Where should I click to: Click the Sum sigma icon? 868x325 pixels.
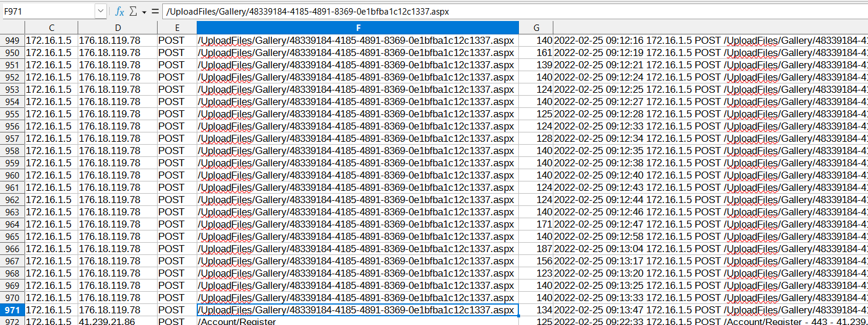pos(133,12)
